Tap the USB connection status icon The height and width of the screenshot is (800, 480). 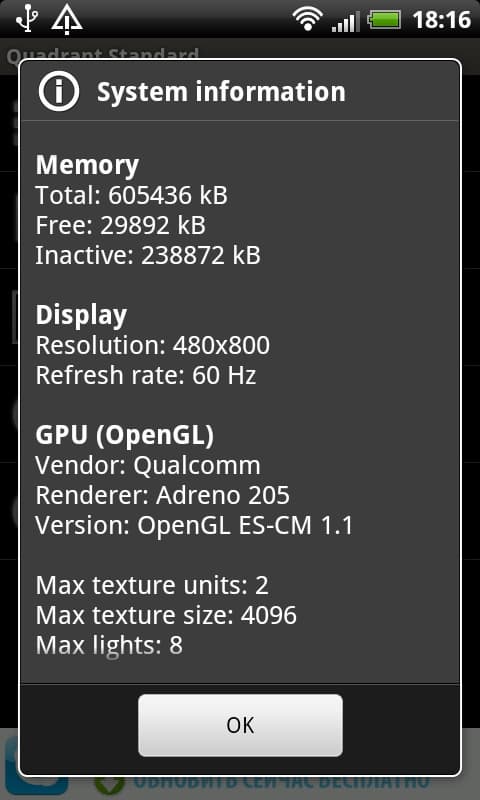click(27, 19)
